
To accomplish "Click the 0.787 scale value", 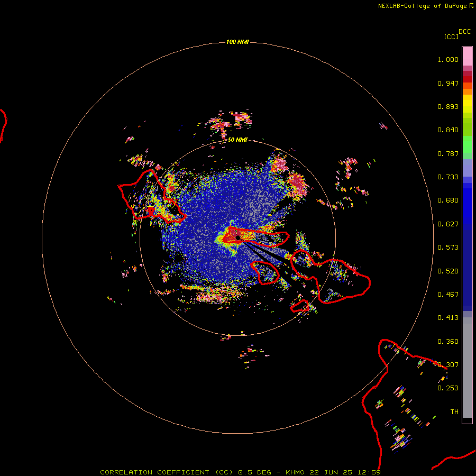I will click(x=448, y=153).
